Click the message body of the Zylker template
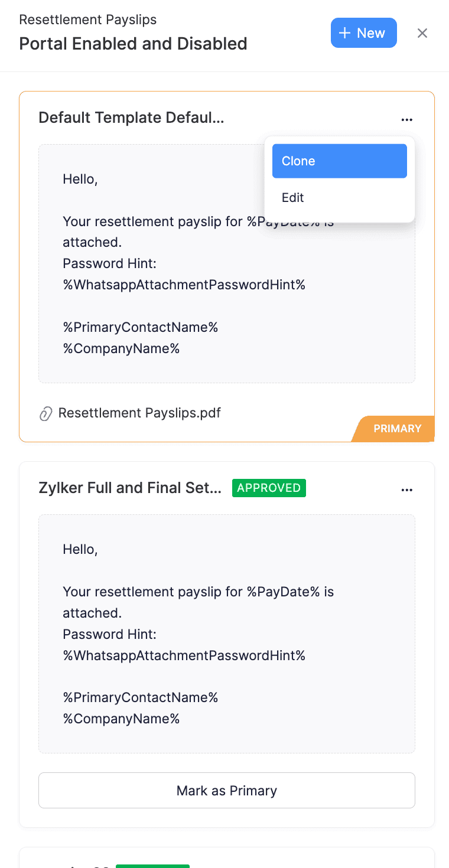Screen dimensions: 449x868 pyautogui.click(x=227, y=633)
